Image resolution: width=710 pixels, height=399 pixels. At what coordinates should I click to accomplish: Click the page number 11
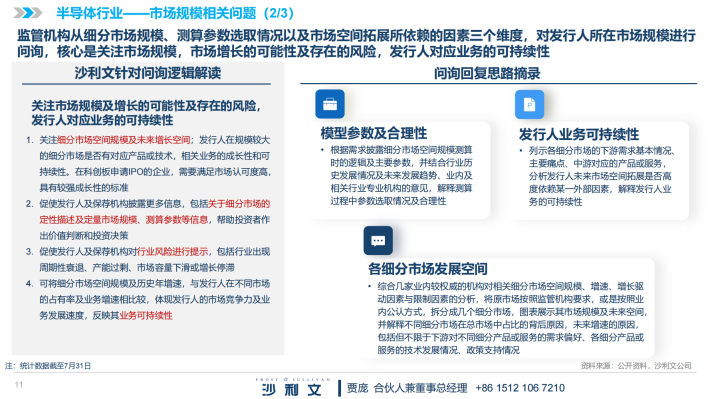click(19, 385)
